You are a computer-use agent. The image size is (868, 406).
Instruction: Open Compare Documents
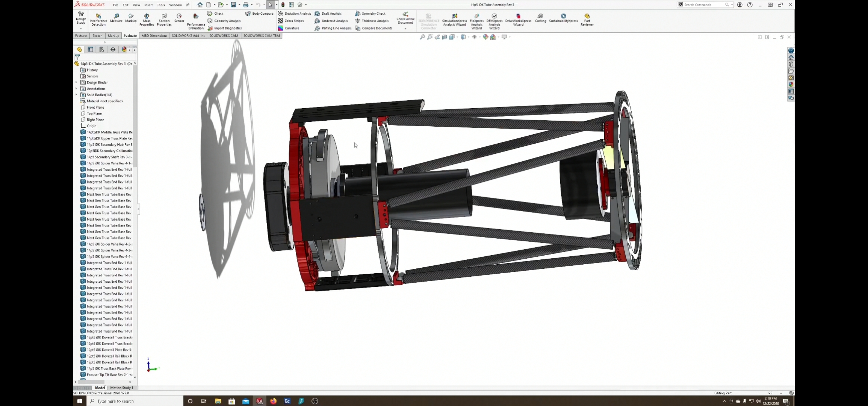[374, 28]
